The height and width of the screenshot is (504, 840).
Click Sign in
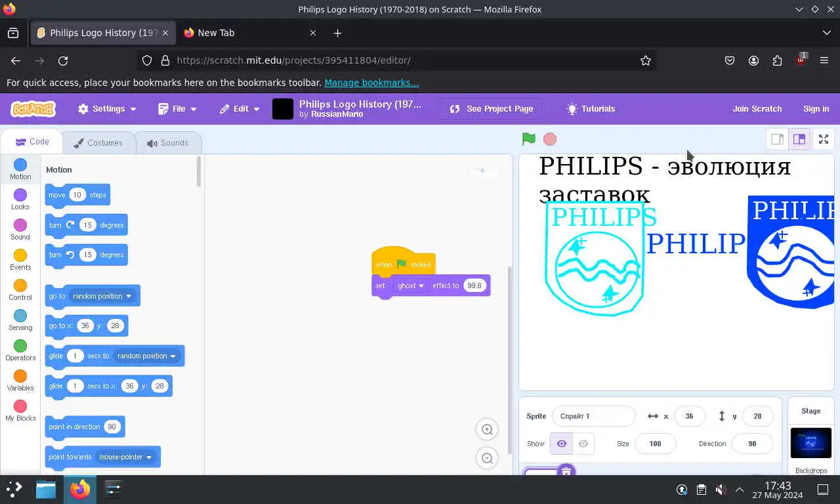click(816, 109)
